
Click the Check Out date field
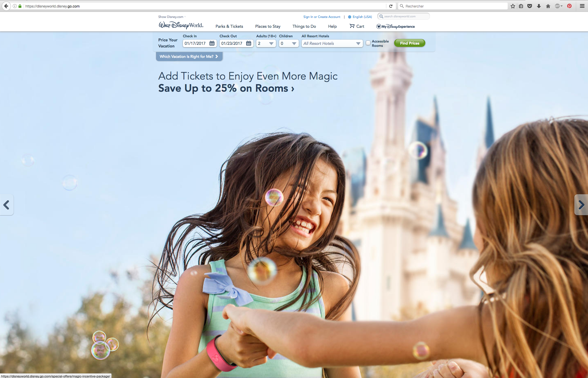pos(236,43)
